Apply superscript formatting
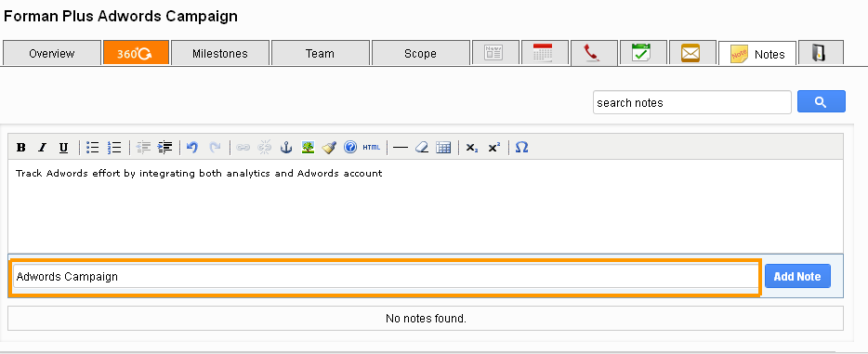The height and width of the screenshot is (354, 868). 493,147
